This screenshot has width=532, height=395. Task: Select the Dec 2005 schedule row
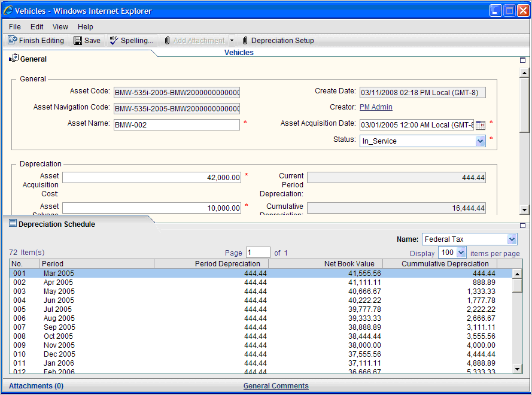click(260, 354)
